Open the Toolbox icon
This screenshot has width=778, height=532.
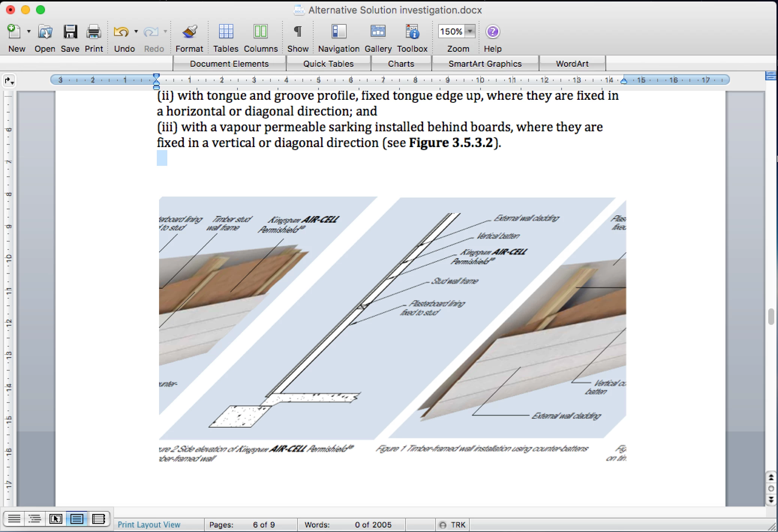412,32
